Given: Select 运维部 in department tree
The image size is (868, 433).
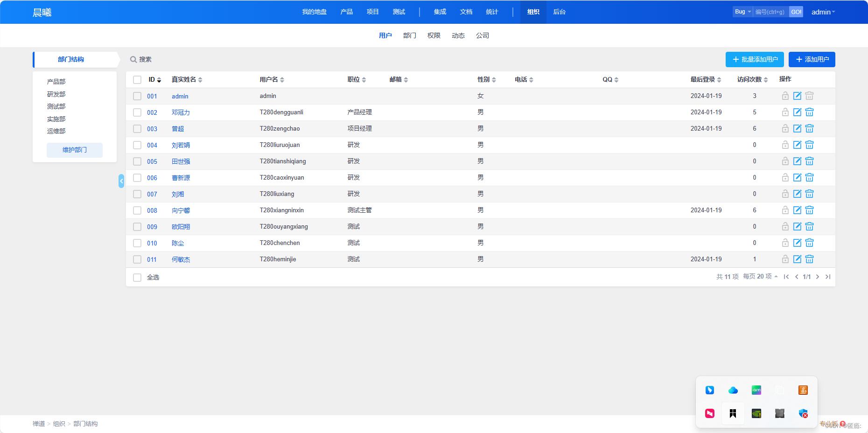Looking at the screenshot, I should (x=56, y=131).
